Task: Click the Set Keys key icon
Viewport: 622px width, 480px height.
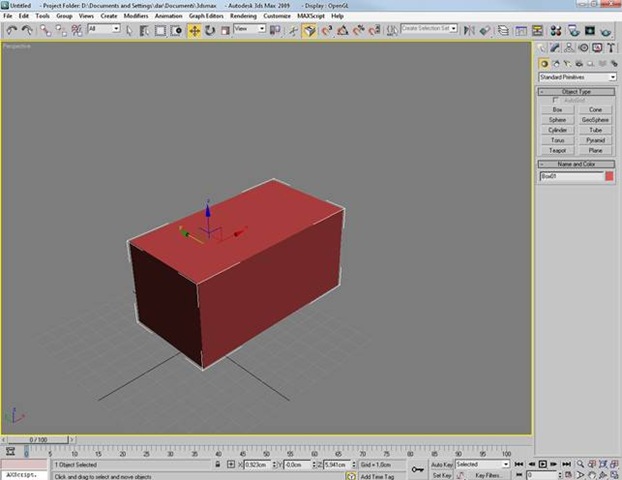Action: click(x=417, y=466)
